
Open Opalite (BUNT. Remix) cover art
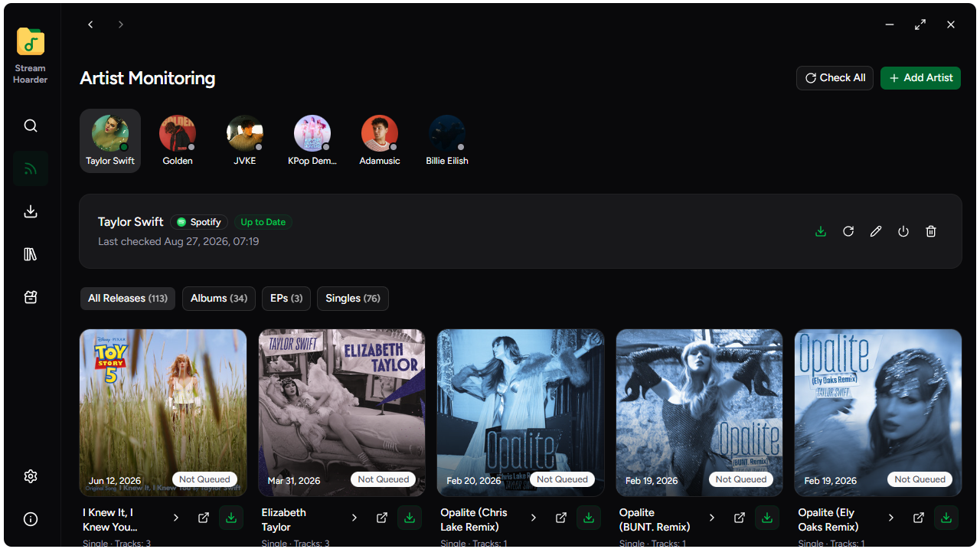(x=700, y=413)
